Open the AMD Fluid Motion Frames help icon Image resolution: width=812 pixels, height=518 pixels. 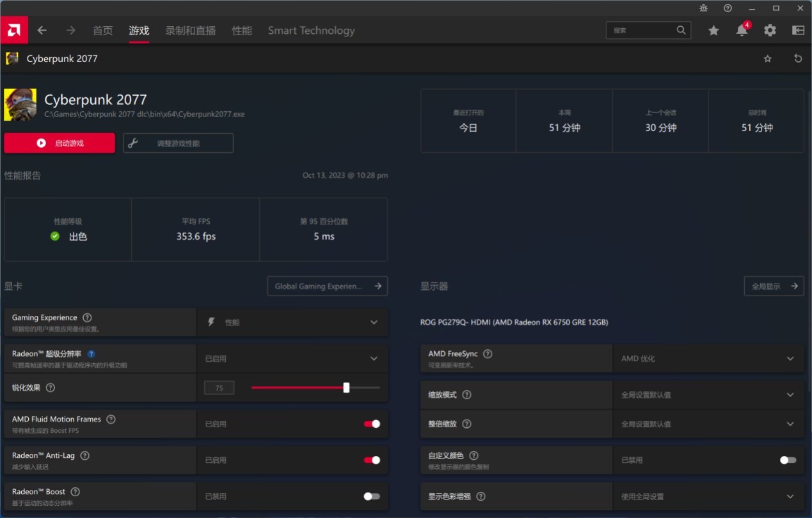point(111,420)
